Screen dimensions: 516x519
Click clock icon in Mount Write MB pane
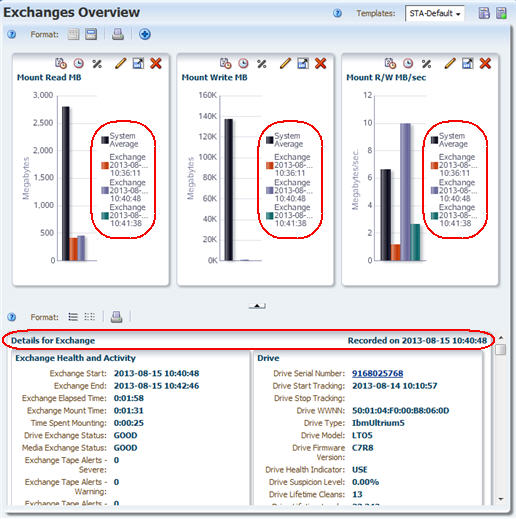[243, 63]
